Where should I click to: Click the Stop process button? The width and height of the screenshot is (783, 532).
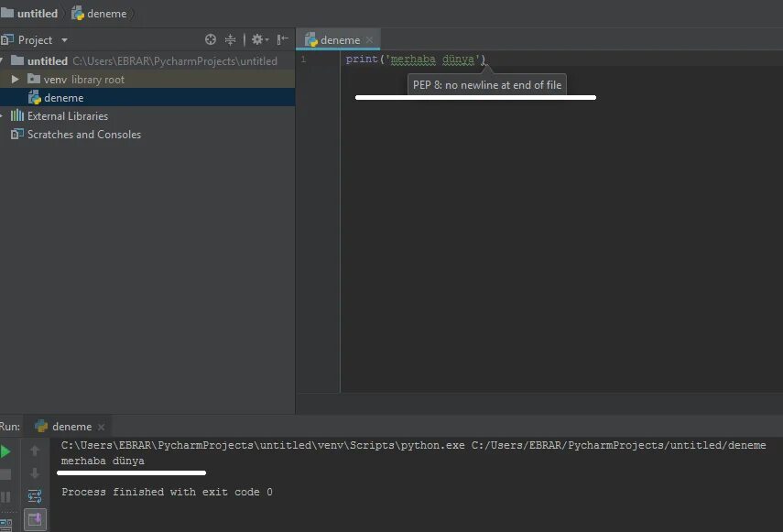[5, 474]
